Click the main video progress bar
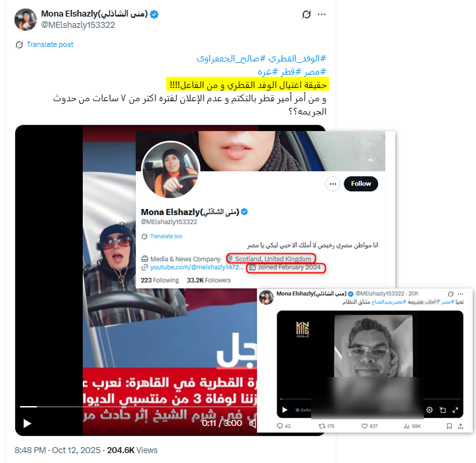Image resolution: width=476 pixels, height=463 pixels. [138, 407]
